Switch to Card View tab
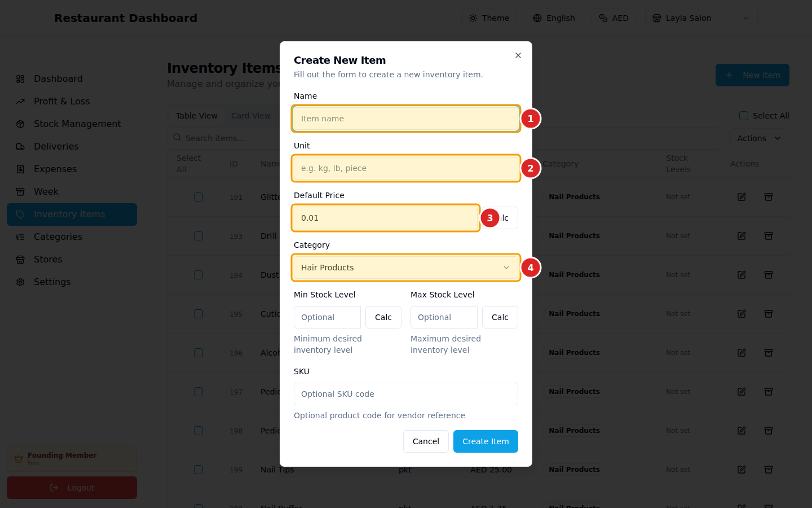Image resolution: width=812 pixels, height=508 pixels. [251, 115]
